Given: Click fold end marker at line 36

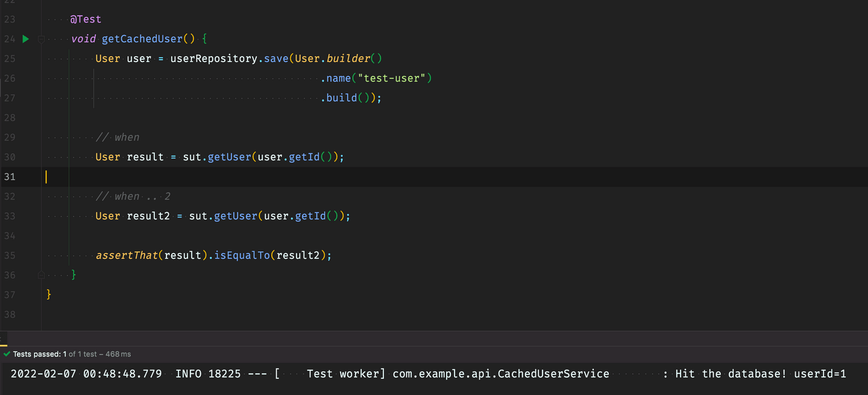Looking at the screenshot, I should [41, 275].
